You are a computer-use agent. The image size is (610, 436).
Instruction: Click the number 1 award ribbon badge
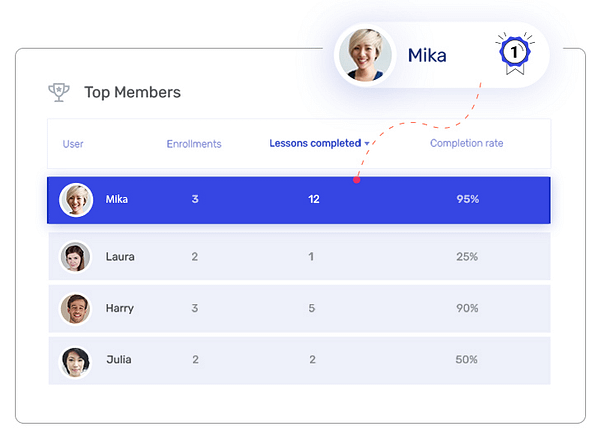512,51
